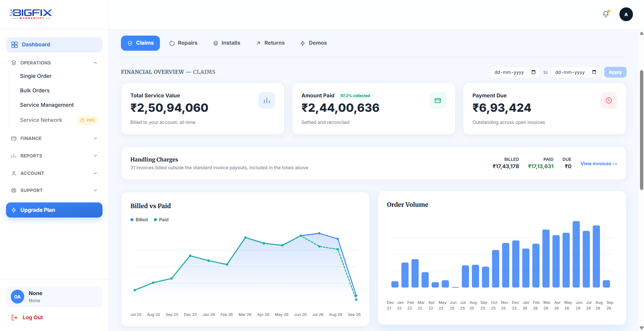Open the notifications bell
The width and height of the screenshot is (644, 331).
606,14
